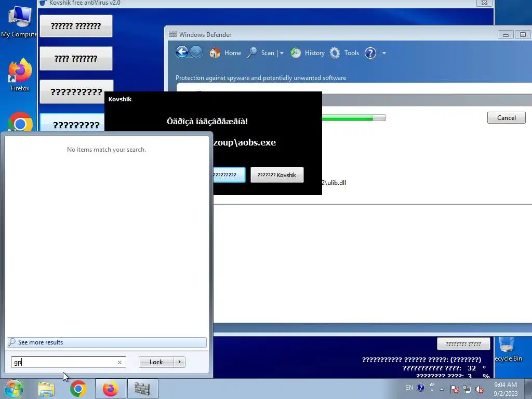
Task: Click the Scan magnifier icon
Action: click(252, 53)
